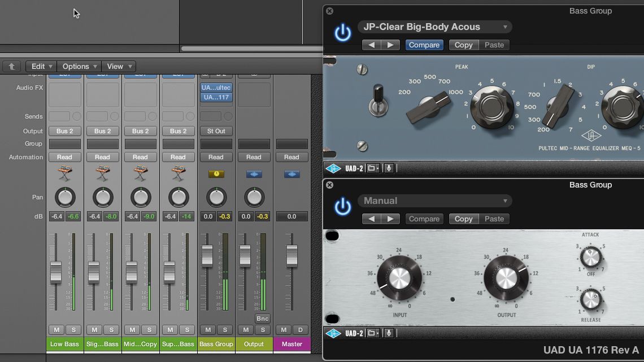Click the UA...ultec insert slot on Bass Group
The height and width of the screenshot is (362, 644).
[216, 87]
